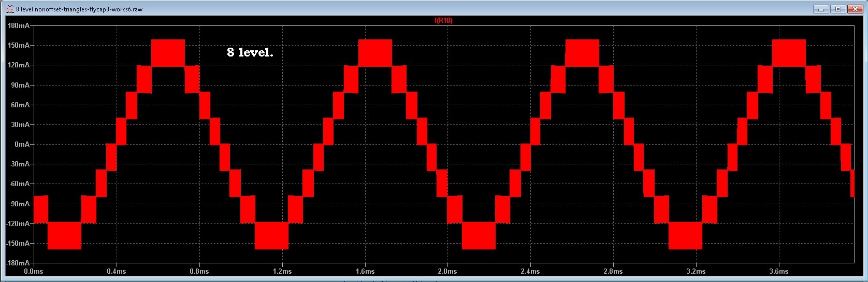This screenshot has width=868, height=282.
Task: Click the 0.4ms time axis label
Action: click(117, 271)
